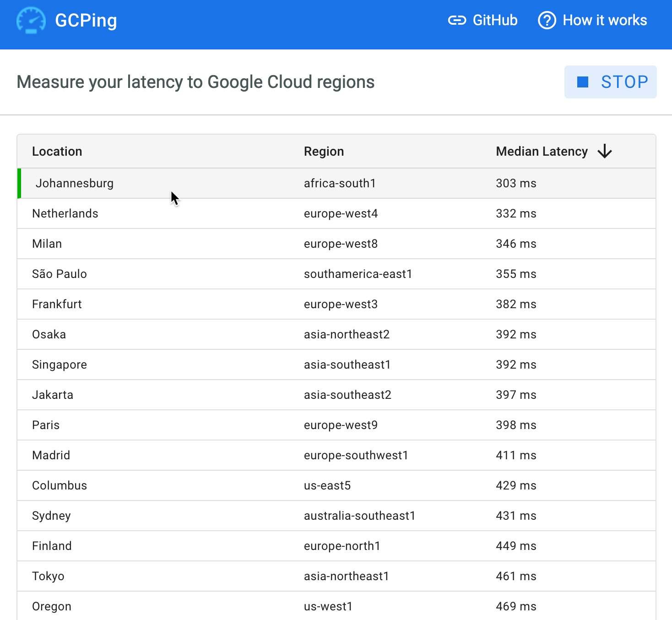Click the GitHub chain link icon
This screenshot has height=620, width=672.
tap(457, 20)
